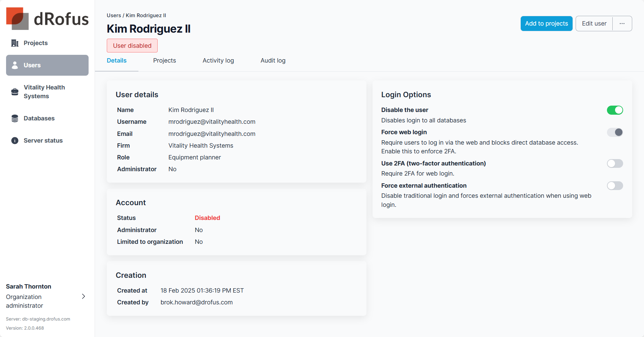Open the more options ellipsis menu
Viewport: 644px width, 337px height.
(622, 24)
